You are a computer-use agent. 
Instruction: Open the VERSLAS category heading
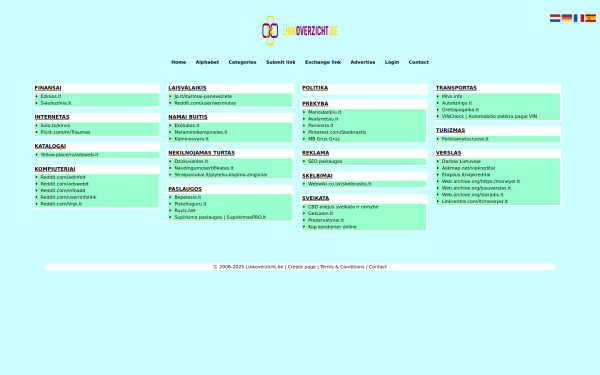[448, 153]
